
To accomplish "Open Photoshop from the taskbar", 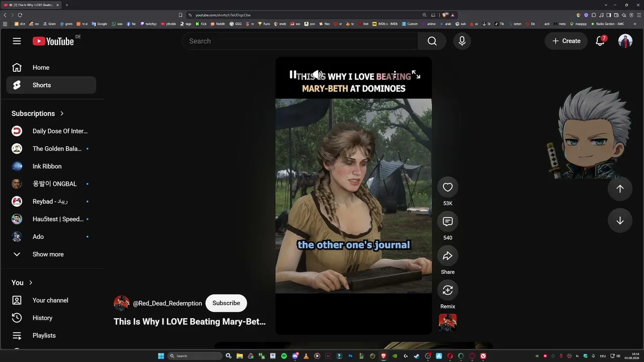I will coord(350,356).
